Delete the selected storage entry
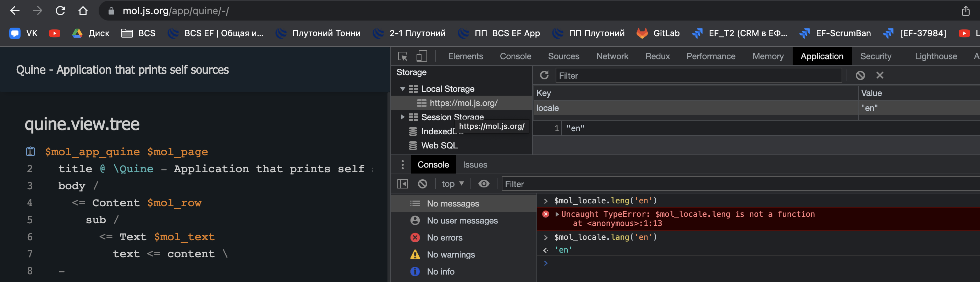Screen dimensions: 980x282 coord(880,75)
